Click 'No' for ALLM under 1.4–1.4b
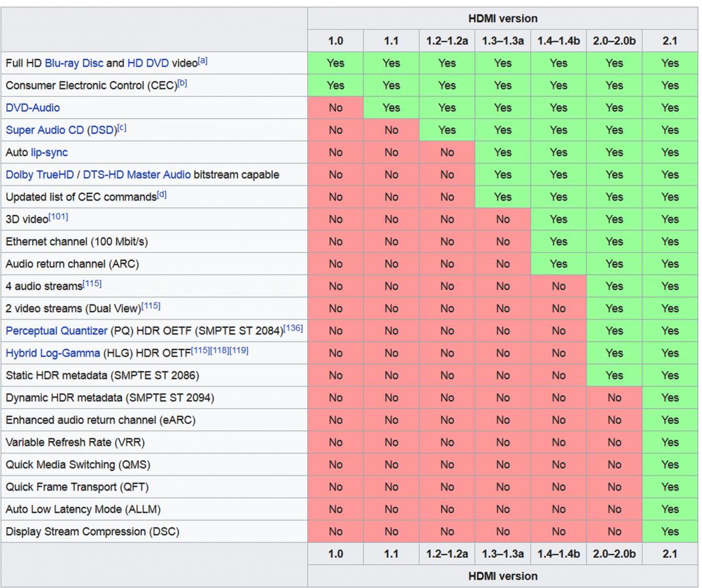 point(559,509)
